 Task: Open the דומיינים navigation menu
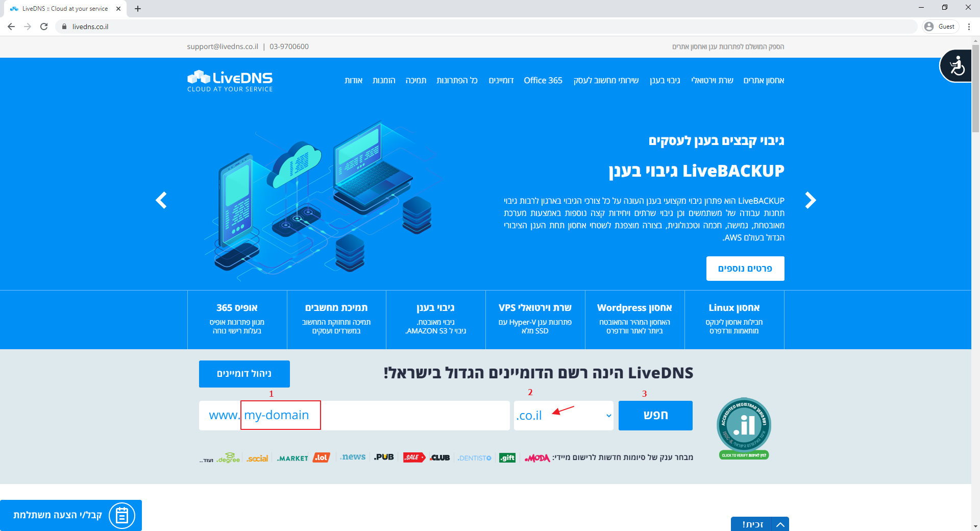tap(501, 81)
